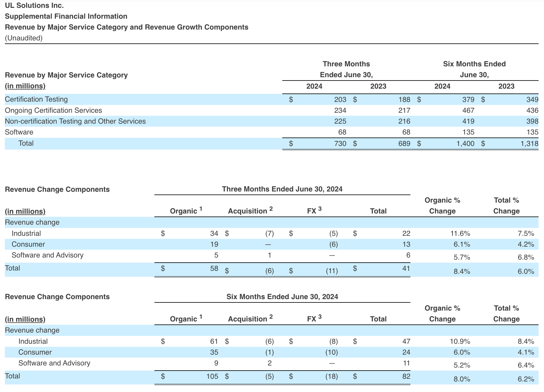The height and width of the screenshot is (392, 544).
Task: Select the 5.2% organic change value
Action: coord(462,365)
